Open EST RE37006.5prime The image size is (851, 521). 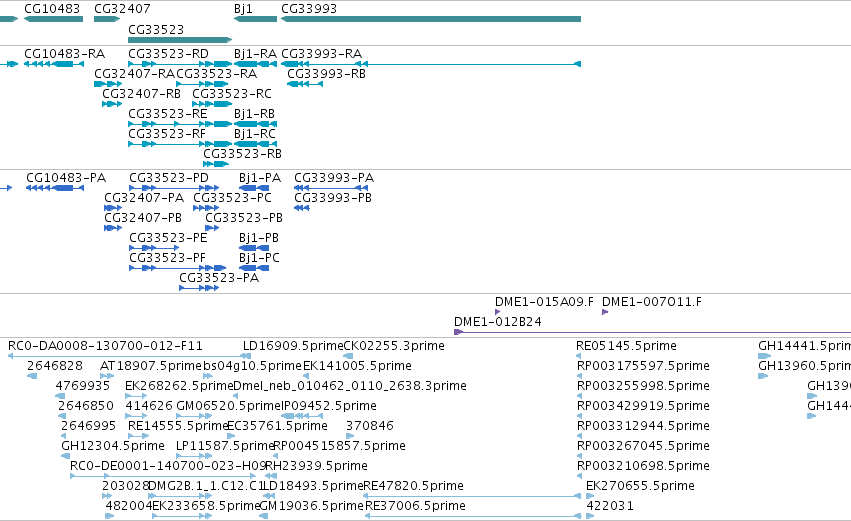click(x=416, y=506)
